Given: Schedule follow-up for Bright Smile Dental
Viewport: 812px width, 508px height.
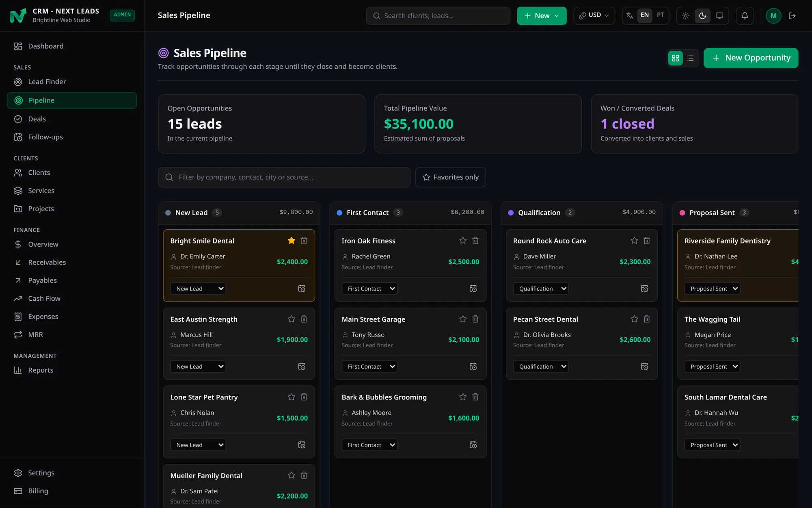Looking at the screenshot, I should [x=302, y=289].
